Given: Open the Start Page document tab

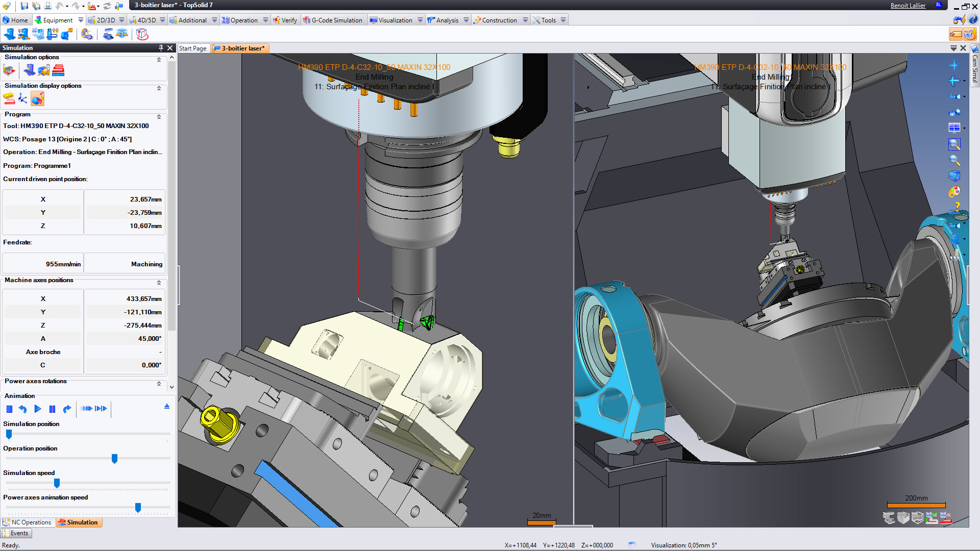Looking at the screenshot, I should (193, 48).
